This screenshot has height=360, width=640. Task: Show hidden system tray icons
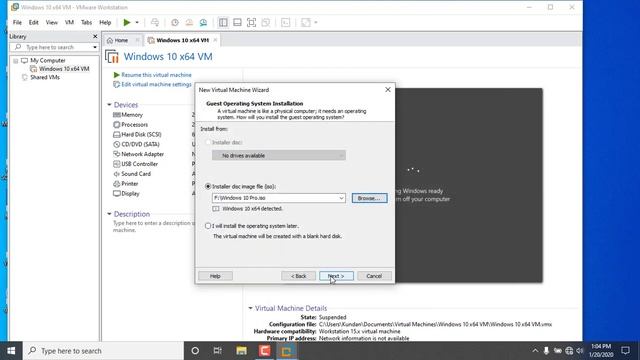tap(535, 351)
